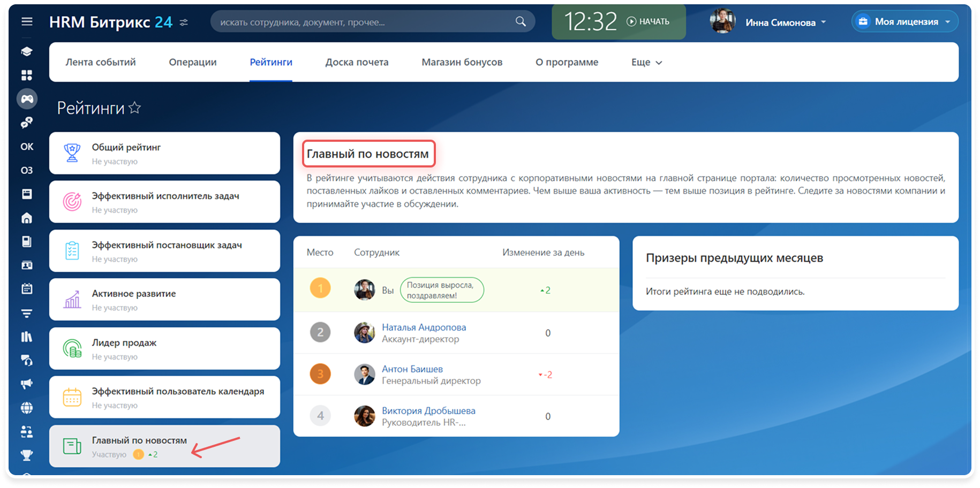Switch to the Доска почета tab
Viewport: 980px width, 488px height.
[x=357, y=62]
